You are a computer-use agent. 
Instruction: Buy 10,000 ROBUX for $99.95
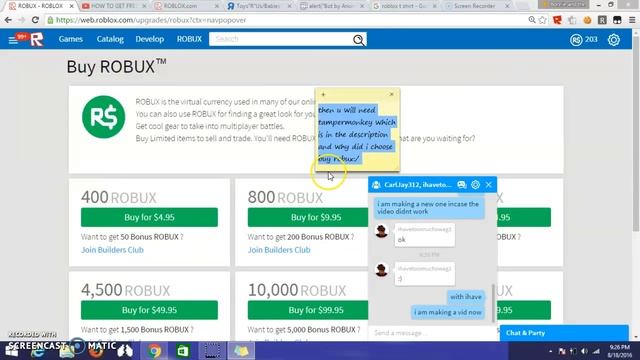coord(308,310)
